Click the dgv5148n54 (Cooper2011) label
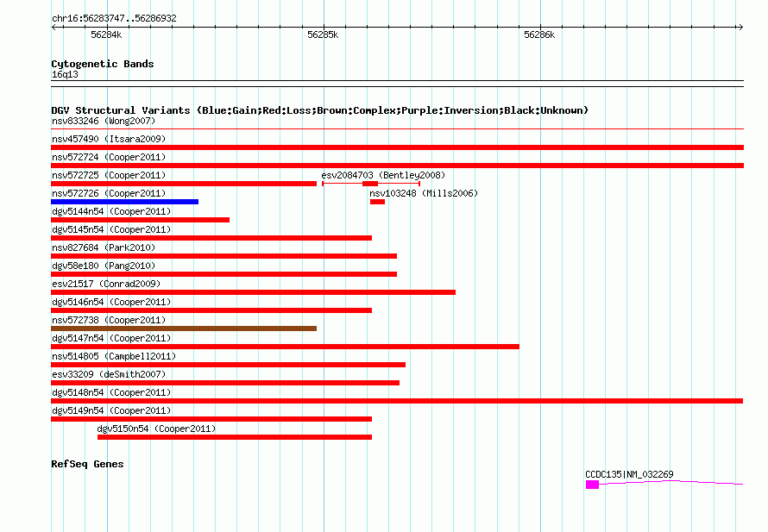 coord(111,392)
